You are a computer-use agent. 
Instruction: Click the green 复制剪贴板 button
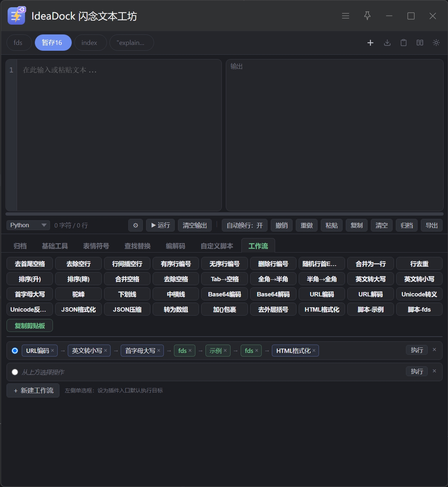click(30, 326)
